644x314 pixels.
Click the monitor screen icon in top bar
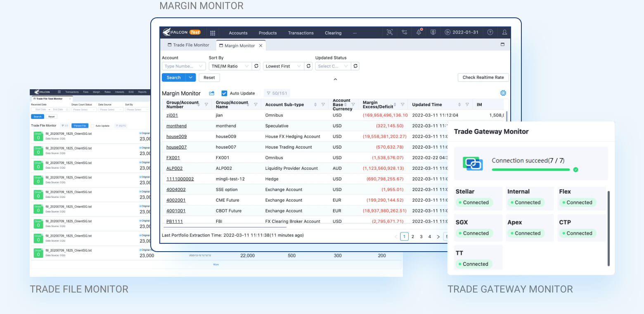433,32
